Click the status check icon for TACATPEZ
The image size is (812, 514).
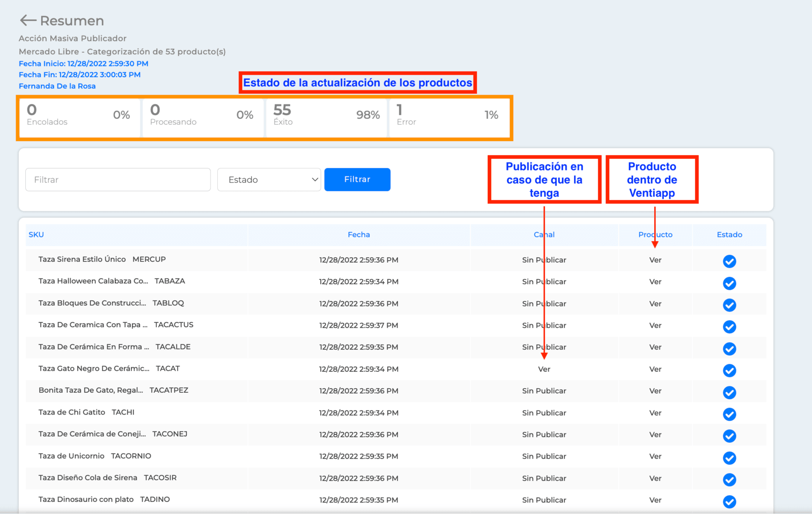pyautogui.click(x=729, y=392)
